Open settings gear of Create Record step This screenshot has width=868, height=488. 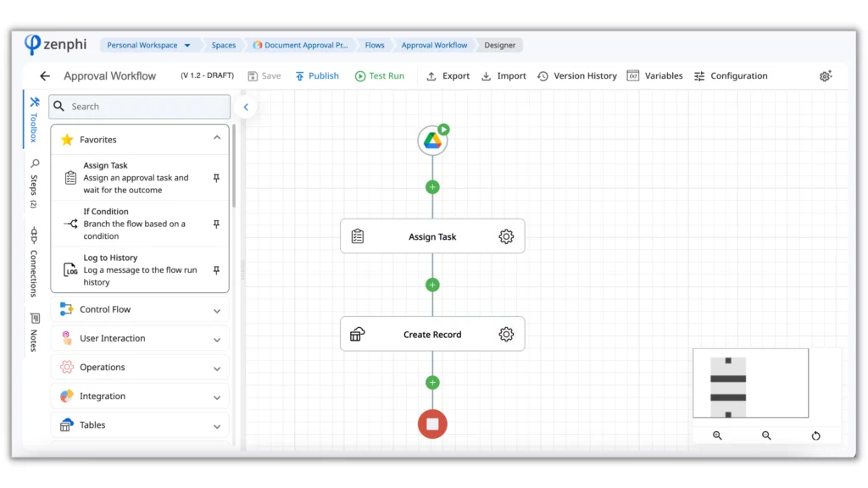pos(506,334)
